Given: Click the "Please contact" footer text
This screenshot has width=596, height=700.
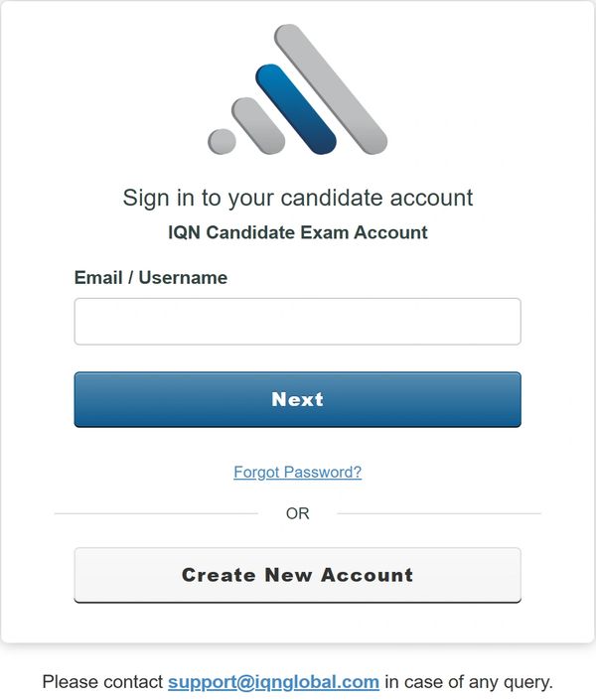Looking at the screenshot, I should 102,682.
